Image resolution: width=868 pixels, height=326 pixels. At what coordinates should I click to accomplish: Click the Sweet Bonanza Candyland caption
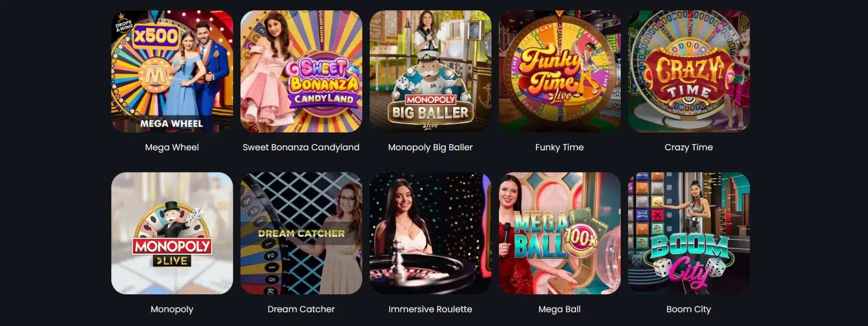[301, 148]
